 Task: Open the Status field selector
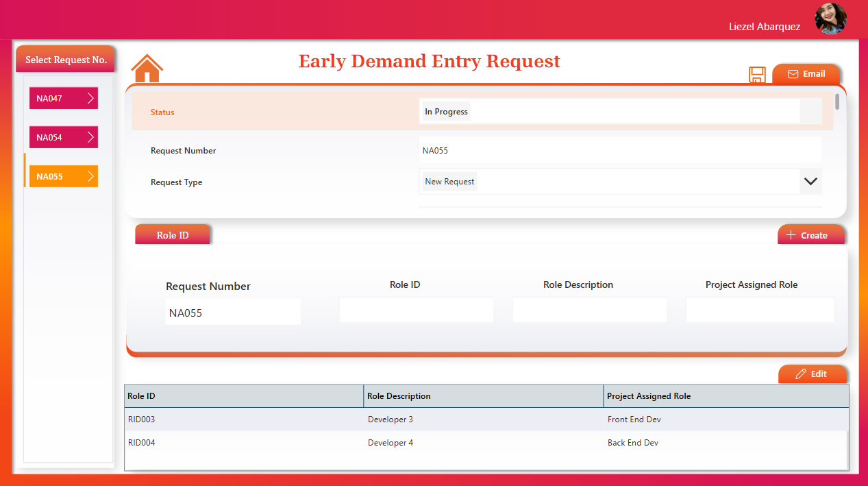pos(609,112)
